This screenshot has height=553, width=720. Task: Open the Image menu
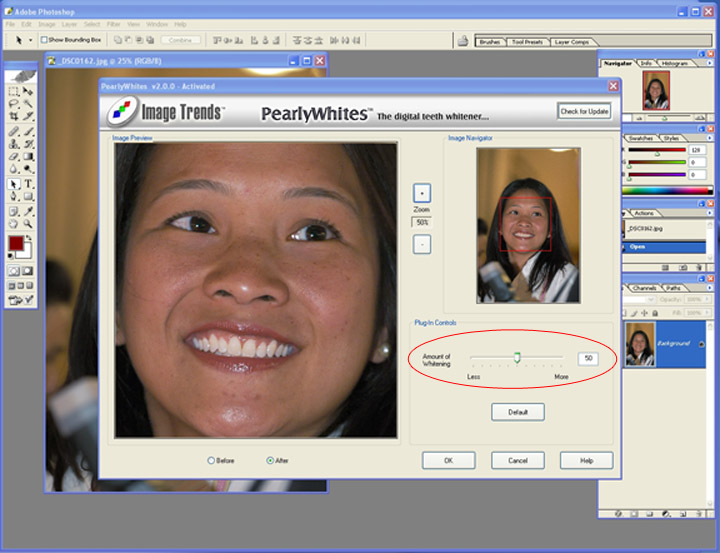[x=46, y=24]
